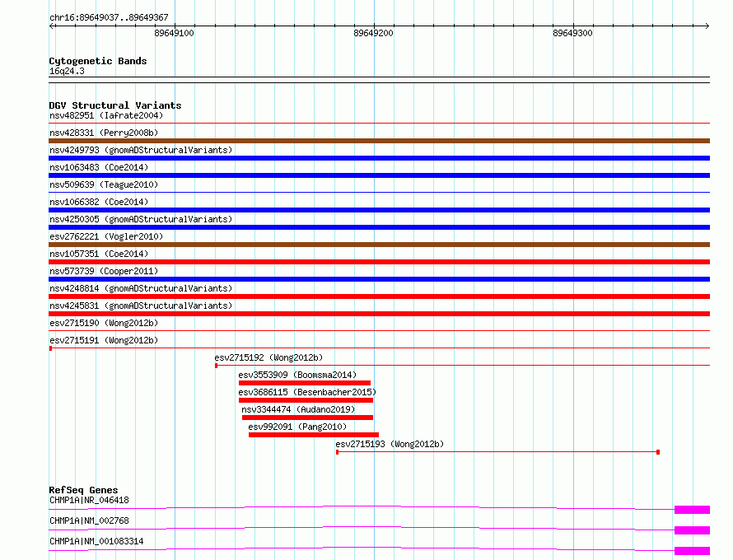
Task: Open variant nsv1066382 (Coe2014) label
Action: click(99, 202)
